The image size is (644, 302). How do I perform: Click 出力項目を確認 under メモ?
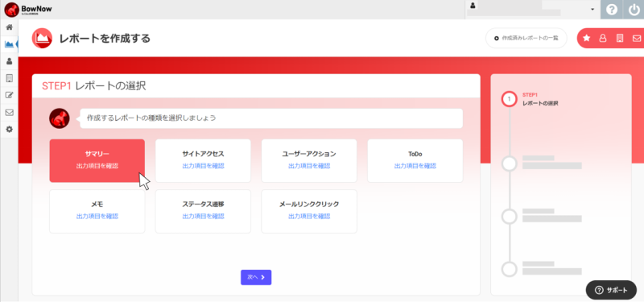(x=97, y=217)
